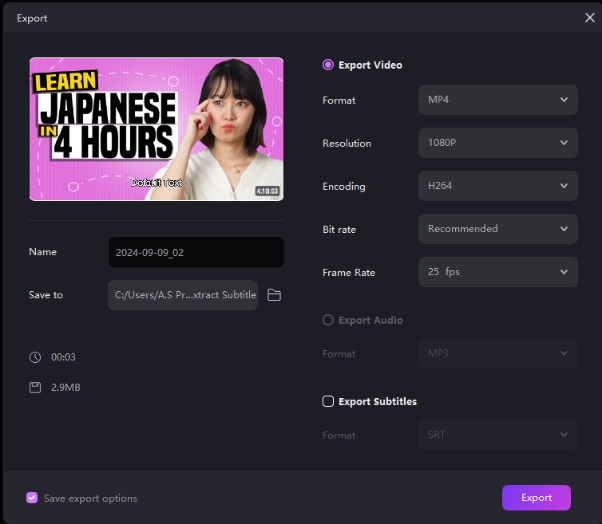The width and height of the screenshot is (602, 524).
Task: Open the browse folder icon beside Save to
Action: (274, 295)
